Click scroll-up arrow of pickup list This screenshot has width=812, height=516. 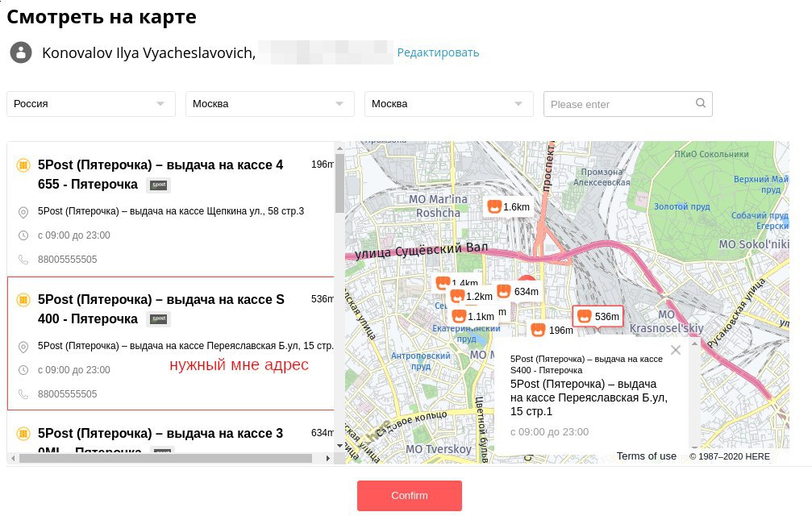click(x=339, y=148)
